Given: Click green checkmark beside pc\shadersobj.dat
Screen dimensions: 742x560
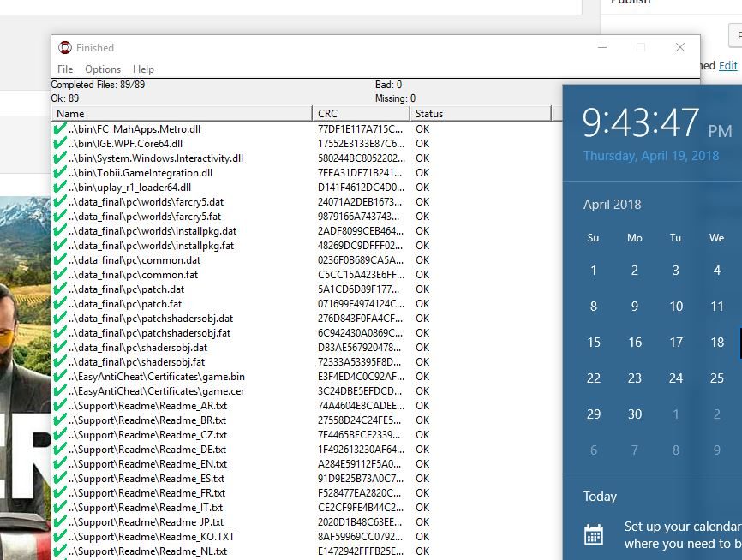Looking at the screenshot, I should coord(60,347).
